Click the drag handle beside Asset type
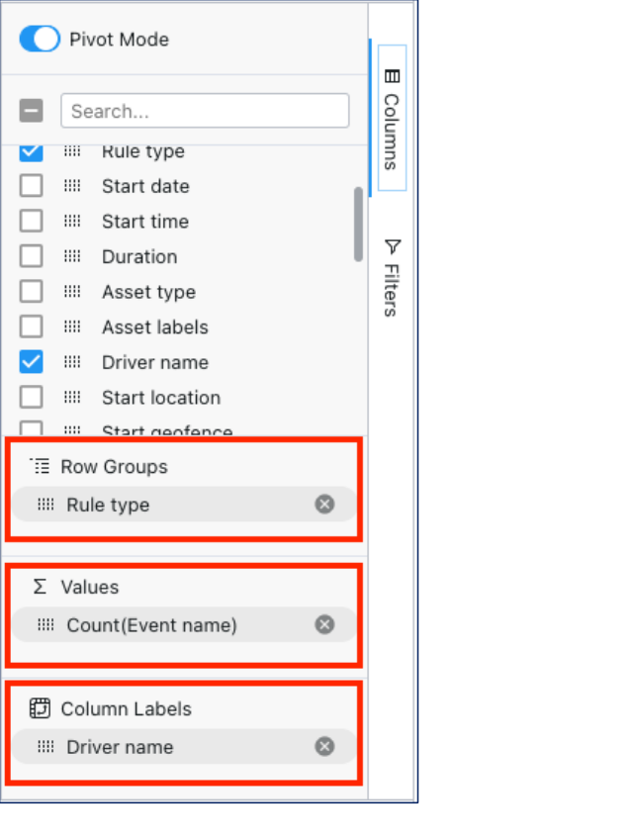This screenshot has width=636, height=840. pyautogui.click(x=72, y=292)
